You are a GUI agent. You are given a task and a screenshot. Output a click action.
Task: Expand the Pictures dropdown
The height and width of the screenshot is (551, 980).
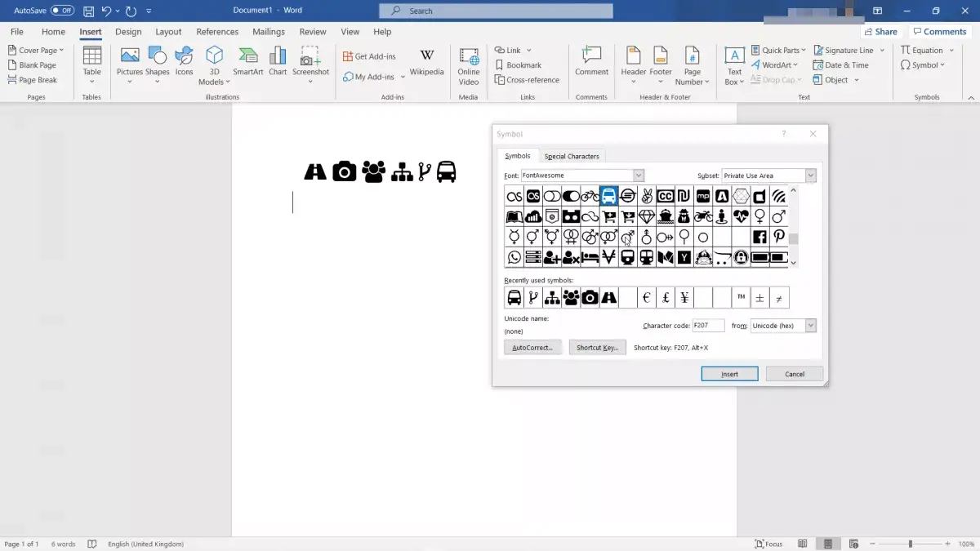pos(130,82)
